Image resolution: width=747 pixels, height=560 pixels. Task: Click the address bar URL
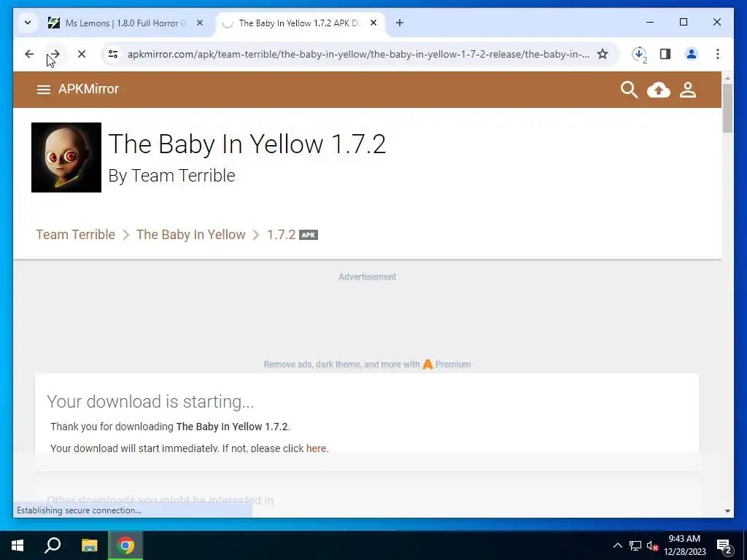(358, 54)
